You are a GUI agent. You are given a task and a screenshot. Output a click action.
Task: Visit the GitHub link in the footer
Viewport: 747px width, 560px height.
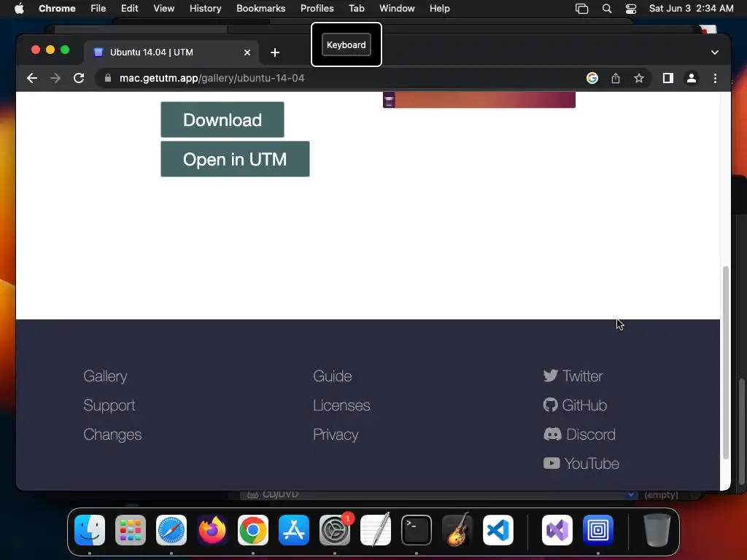point(575,405)
